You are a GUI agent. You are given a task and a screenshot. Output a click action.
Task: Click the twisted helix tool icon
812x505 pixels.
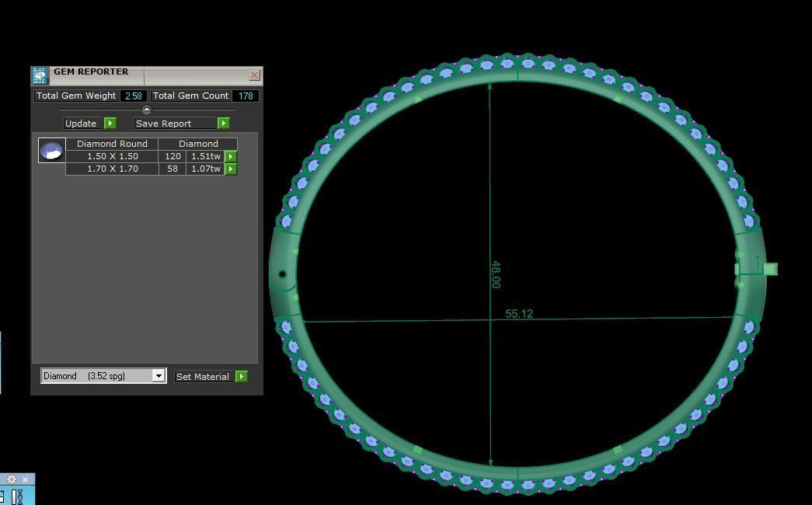click(x=17, y=496)
